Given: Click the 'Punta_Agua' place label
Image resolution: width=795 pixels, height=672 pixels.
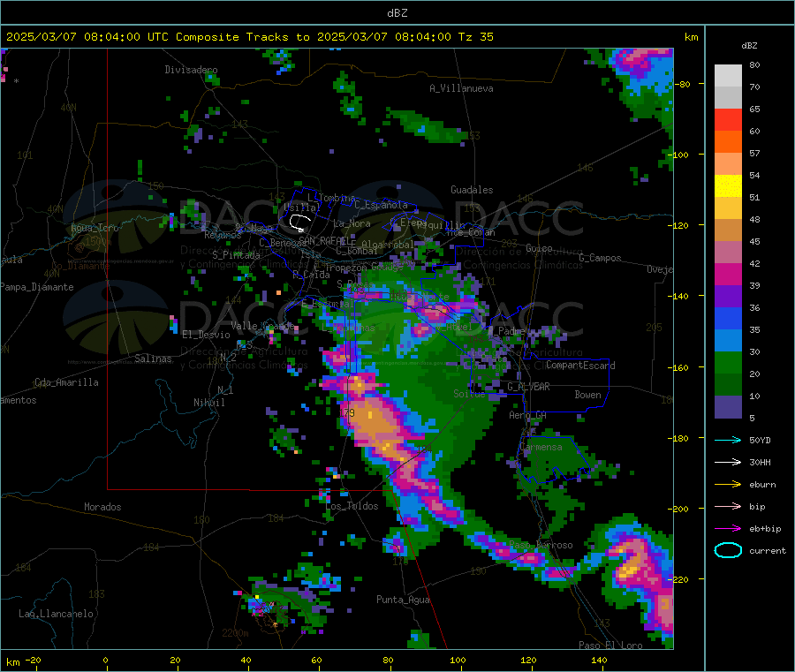Looking at the screenshot, I should coord(403,600).
